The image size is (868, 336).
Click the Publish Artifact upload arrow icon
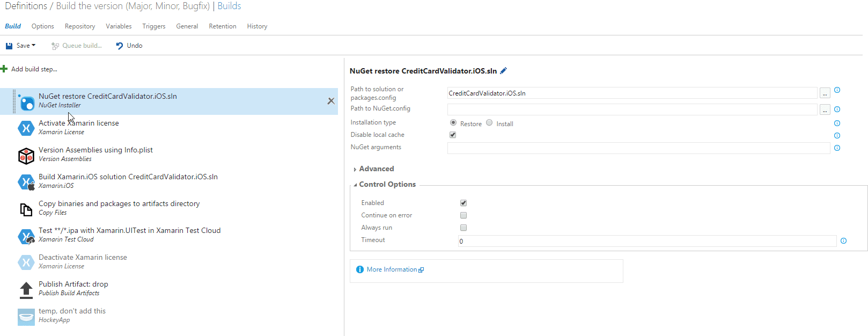(x=26, y=290)
